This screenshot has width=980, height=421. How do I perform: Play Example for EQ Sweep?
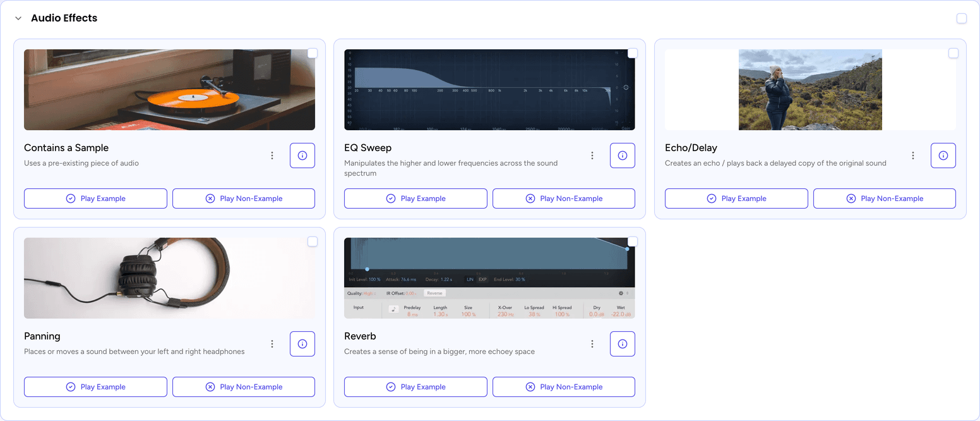[415, 198]
